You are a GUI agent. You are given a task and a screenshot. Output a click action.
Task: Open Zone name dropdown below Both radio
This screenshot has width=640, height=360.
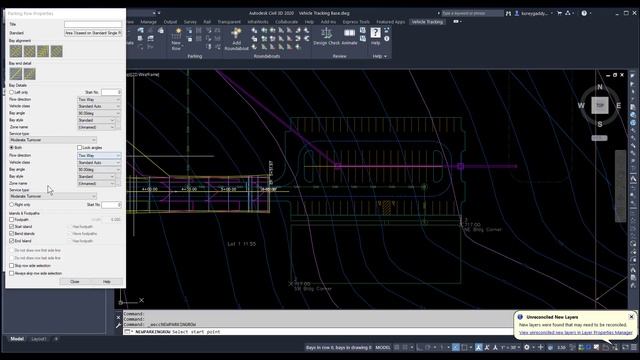[96, 184]
